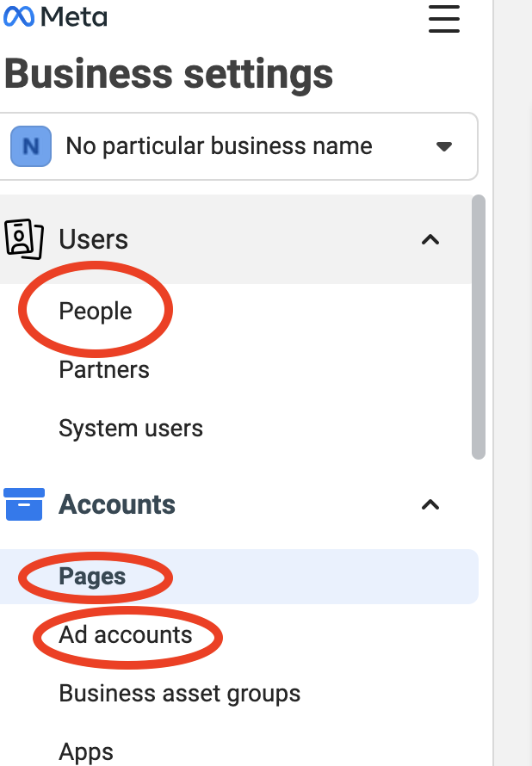Click the Meta infinity logo
Screen dimensions: 532x766
(18, 16)
